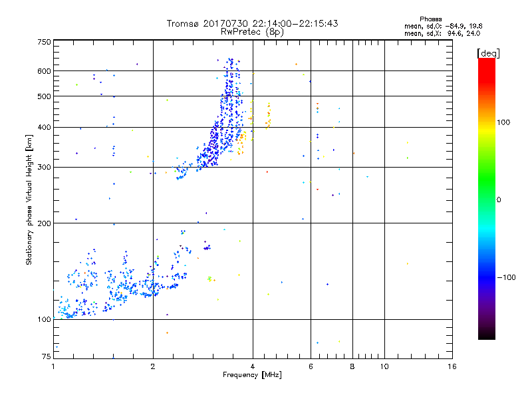
Task: Click the 'mean, sd,X: 94.6, 24.0' line
Action: 442,33
